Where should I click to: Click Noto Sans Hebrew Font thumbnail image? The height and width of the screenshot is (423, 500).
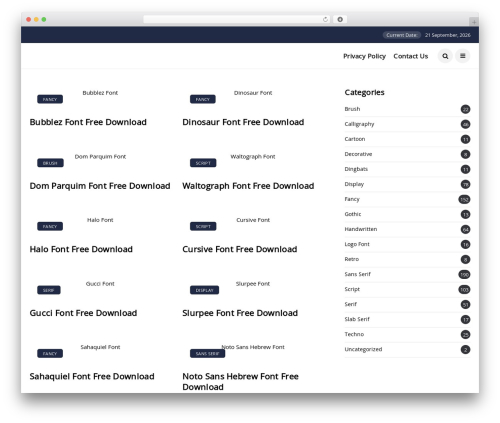(253, 347)
